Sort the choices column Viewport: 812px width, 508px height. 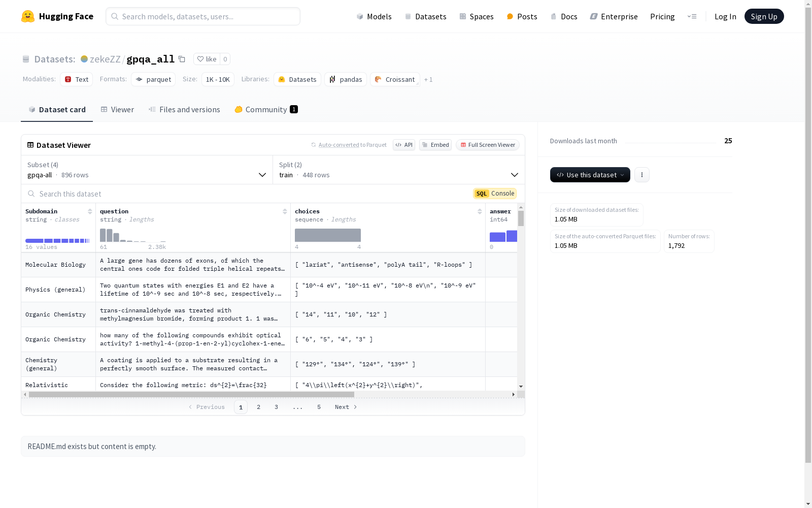(480, 211)
